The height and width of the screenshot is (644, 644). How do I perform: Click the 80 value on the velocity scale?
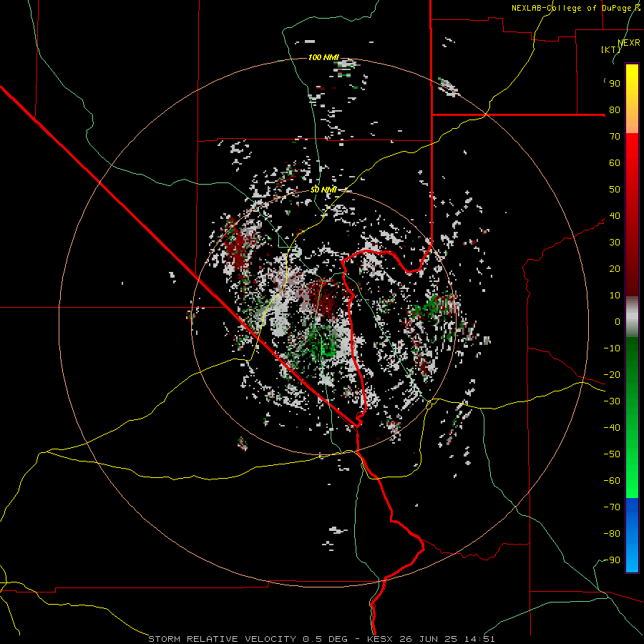(615, 110)
